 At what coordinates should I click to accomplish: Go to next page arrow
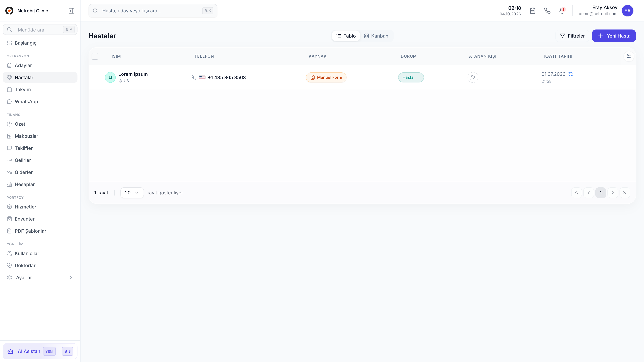click(613, 193)
